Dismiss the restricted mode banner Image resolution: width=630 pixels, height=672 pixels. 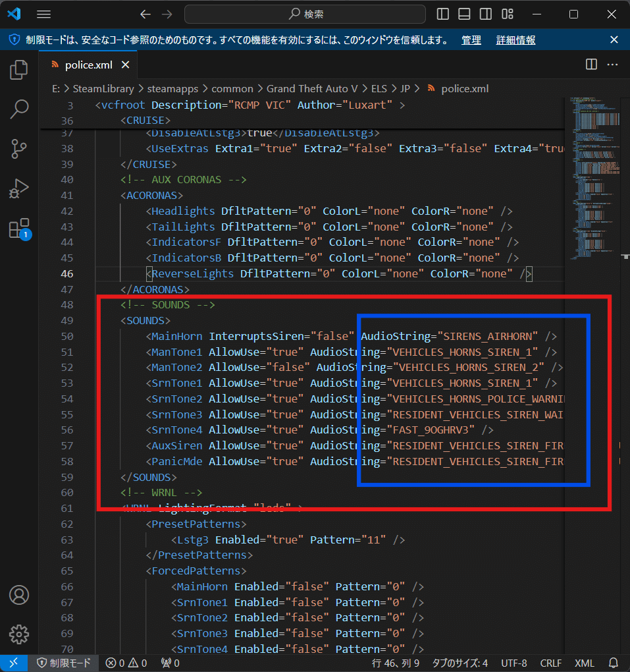(614, 40)
